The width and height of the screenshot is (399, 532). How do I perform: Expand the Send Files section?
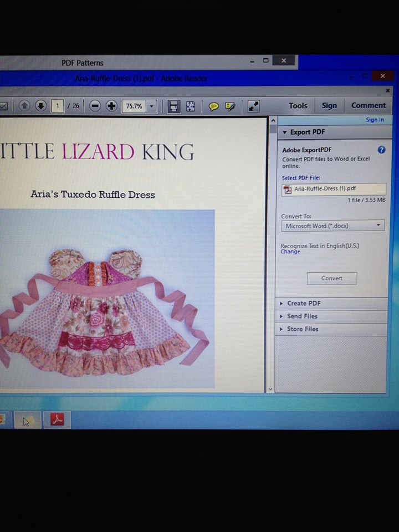[x=331, y=316]
